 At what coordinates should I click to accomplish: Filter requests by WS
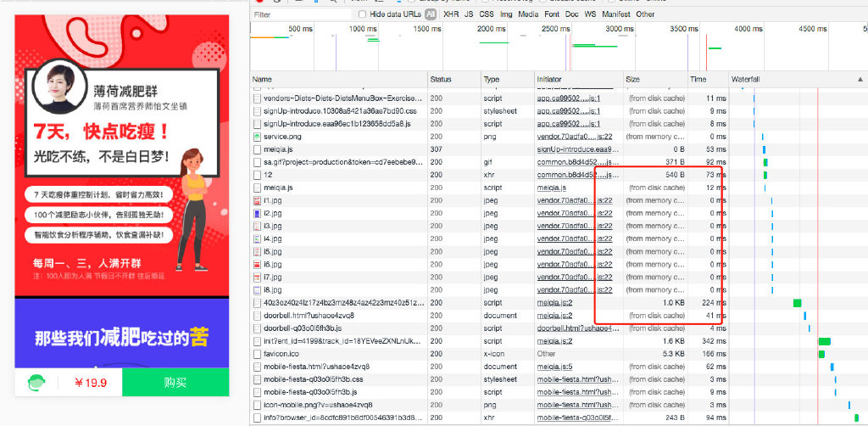click(x=590, y=14)
